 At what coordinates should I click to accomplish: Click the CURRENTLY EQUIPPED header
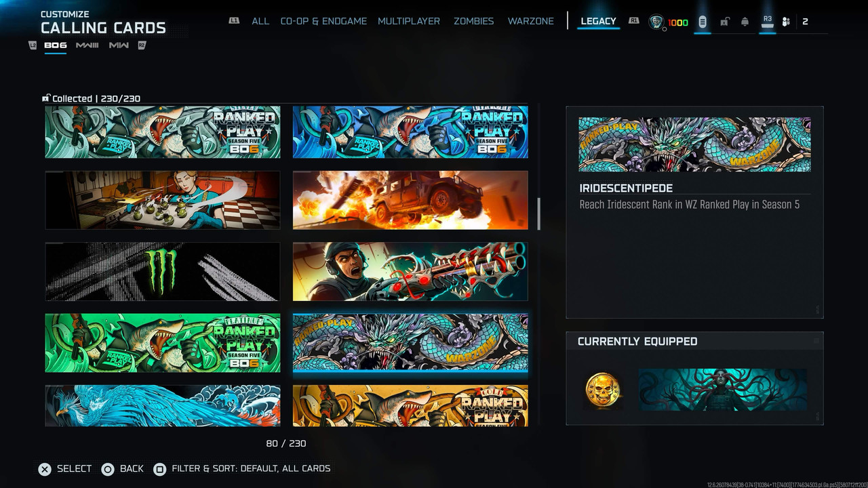point(637,341)
